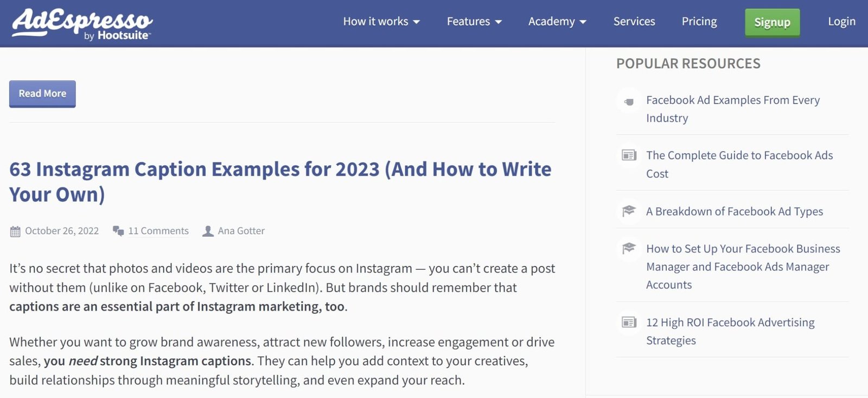Expand the Academy dropdown
Screen dimensions: 868x398
(x=557, y=21)
